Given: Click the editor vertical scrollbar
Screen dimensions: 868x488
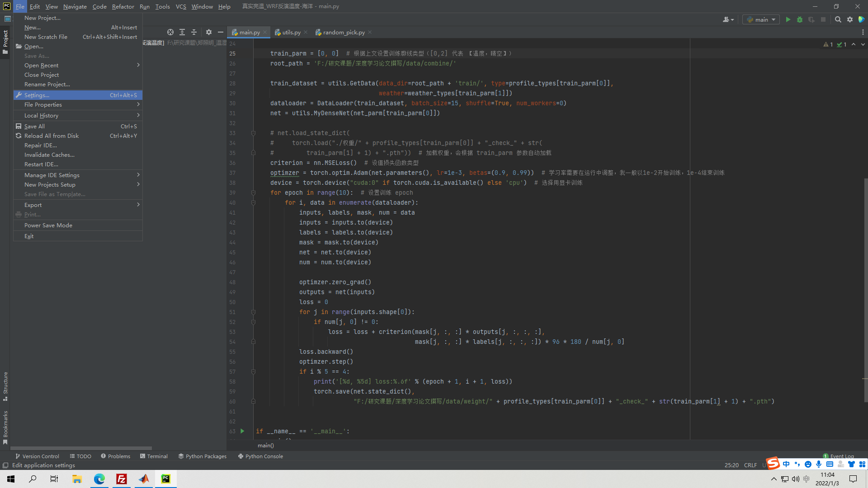Looking at the screenshot, I should tap(865, 289).
